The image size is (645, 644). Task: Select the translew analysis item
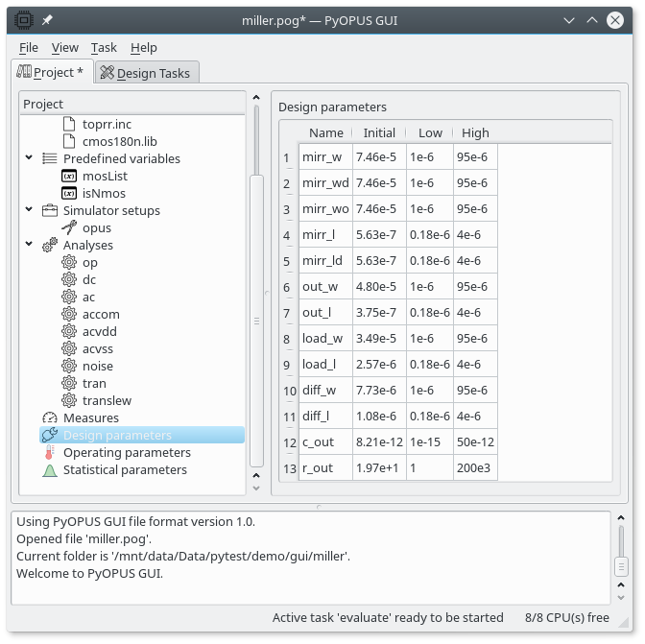(x=107, y=400)
